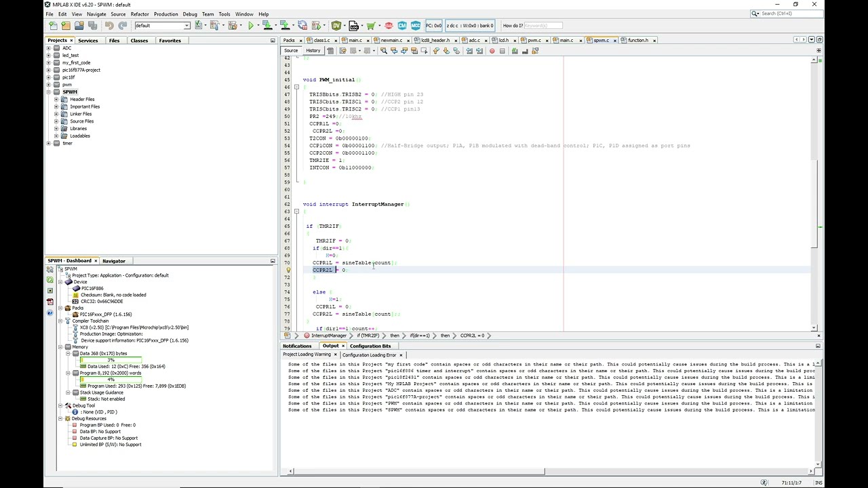The image size is (868, 488).
Task: Collapse the Debug Resources node in Dashboard
Action: [x=60, y=419]
